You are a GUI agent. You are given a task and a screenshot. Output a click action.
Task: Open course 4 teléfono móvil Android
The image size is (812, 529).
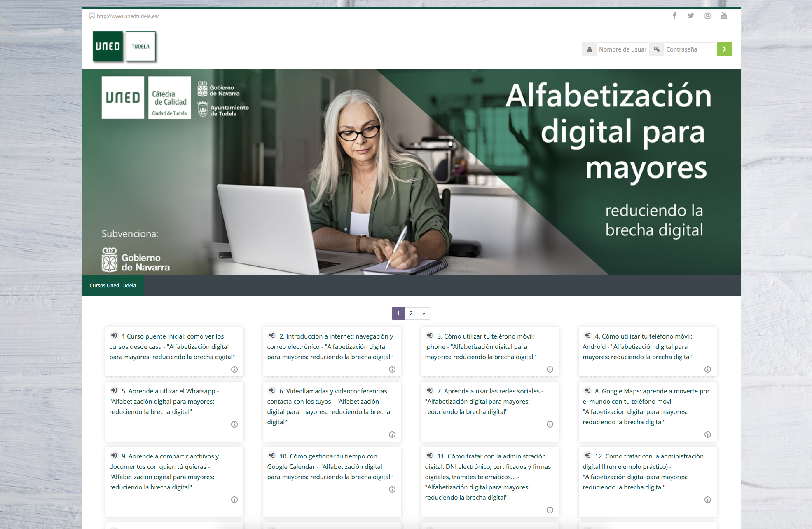coord(638,346)
